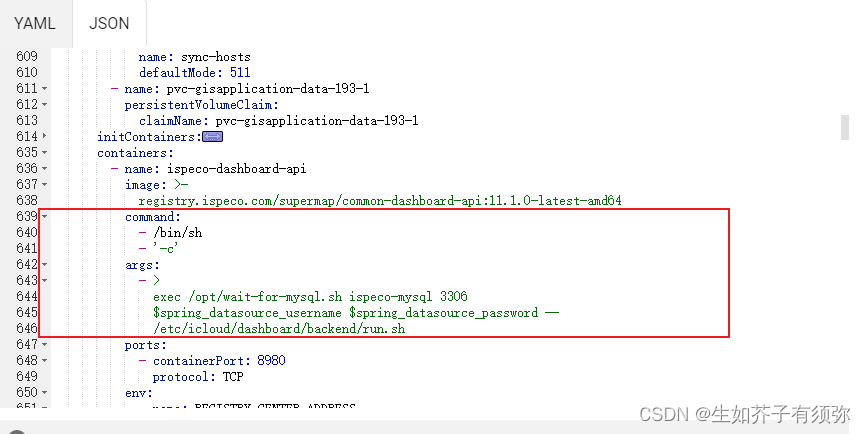866x434 pixels.
Task: Click the 'exec /opt/wait-for-mysql.sh' line
Action: [x=310, y=297]
